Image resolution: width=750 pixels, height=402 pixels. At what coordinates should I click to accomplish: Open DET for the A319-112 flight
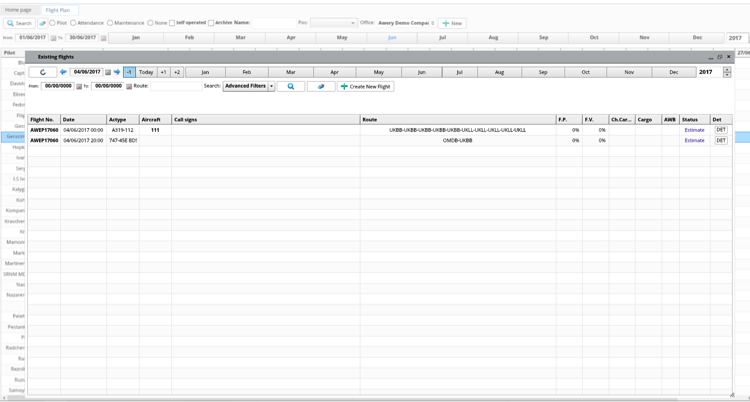720,130
